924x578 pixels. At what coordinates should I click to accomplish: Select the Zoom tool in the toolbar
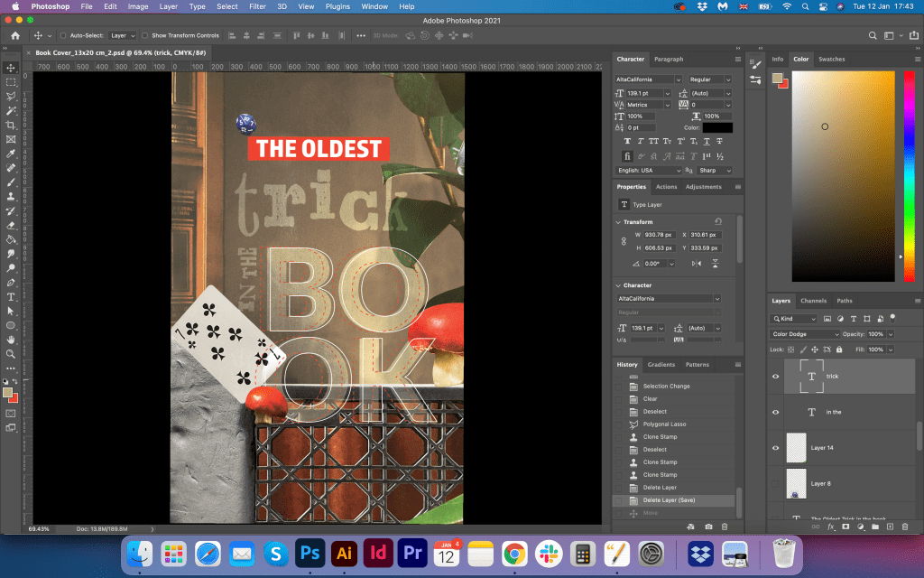click(x=11, y=353)
